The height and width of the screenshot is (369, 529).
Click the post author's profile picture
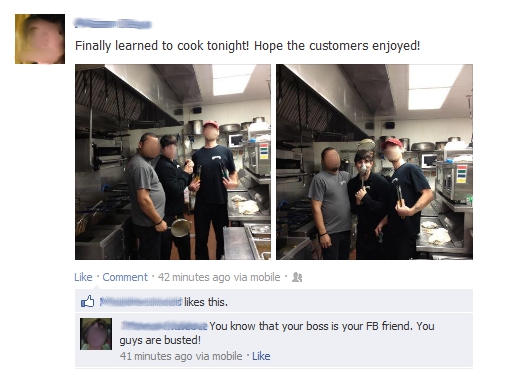(40, 39)
